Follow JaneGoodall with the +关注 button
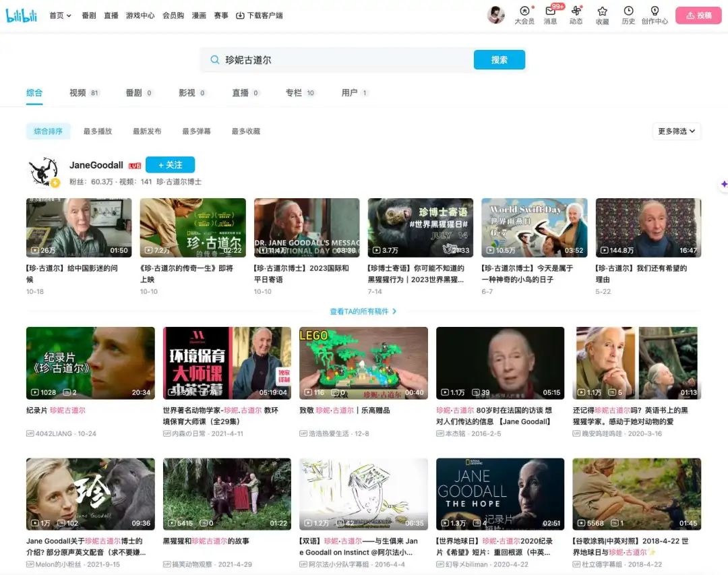This screenshot has width=728, height=575. tap(171, 165)
